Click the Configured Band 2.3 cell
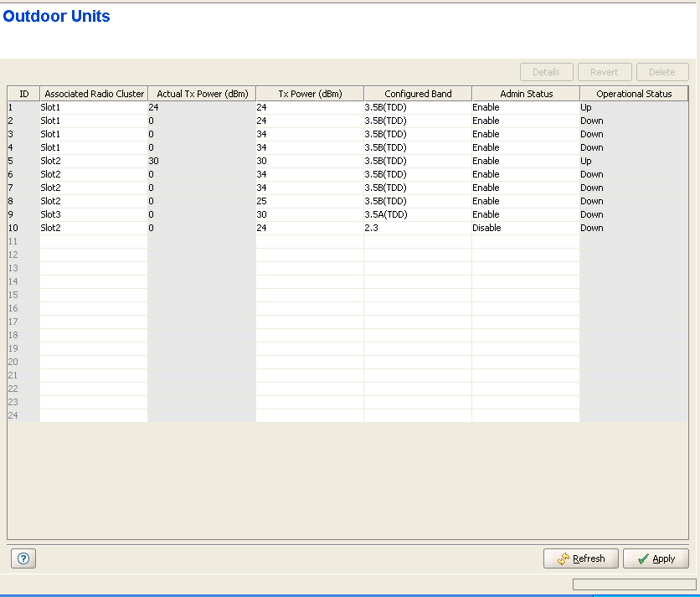Screen dimensions: 700x597 417,228
